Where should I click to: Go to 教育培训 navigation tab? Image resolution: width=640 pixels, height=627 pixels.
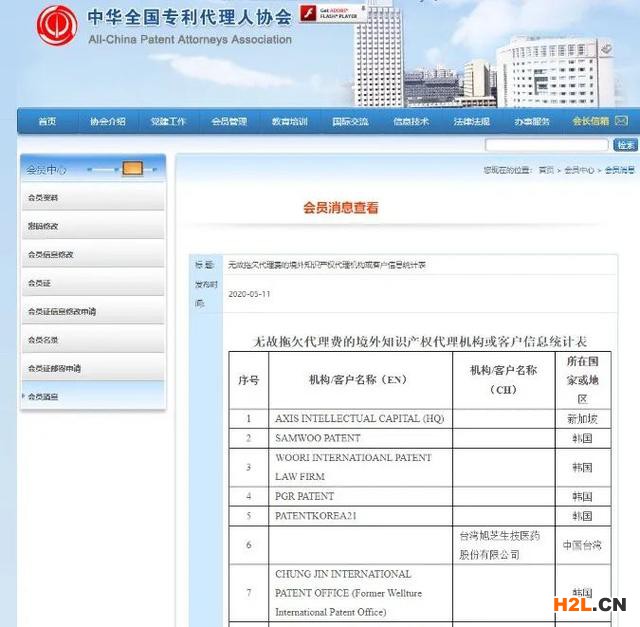coord(290,122)
